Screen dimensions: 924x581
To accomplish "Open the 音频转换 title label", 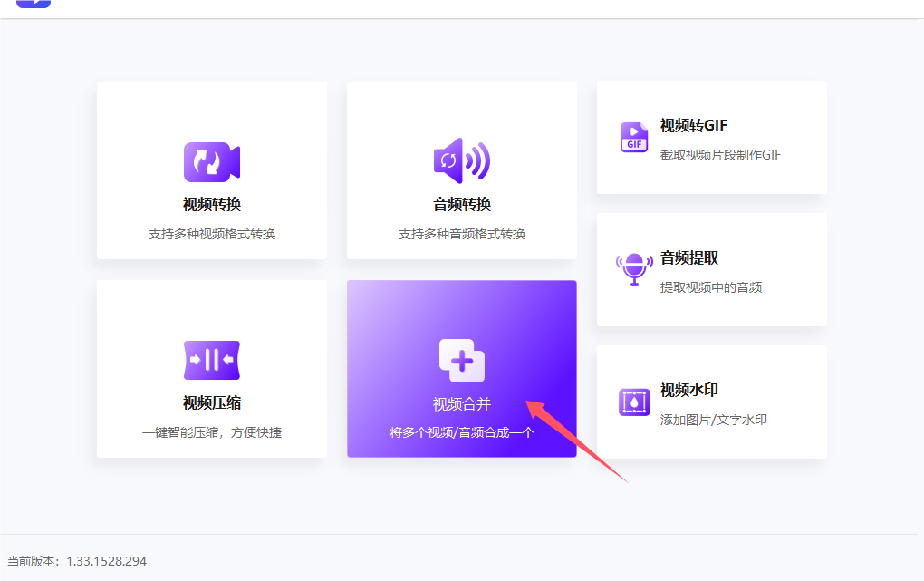I will point(461,204).
